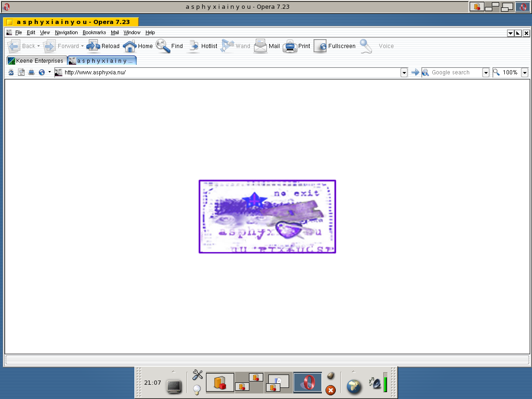
Task: Expand the Forward history dropdown arrow
Action: pyautogui.click(x=83, y=46)
